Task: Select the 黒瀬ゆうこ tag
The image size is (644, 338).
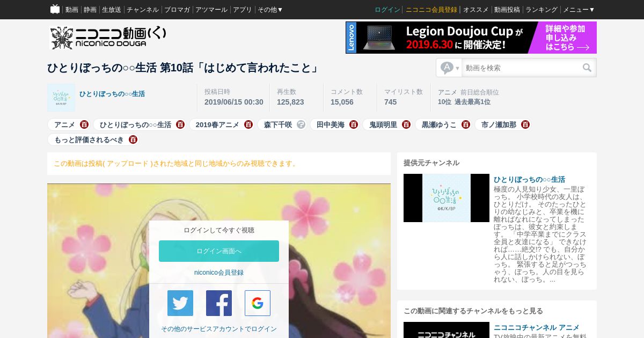Action: point(439,124)
